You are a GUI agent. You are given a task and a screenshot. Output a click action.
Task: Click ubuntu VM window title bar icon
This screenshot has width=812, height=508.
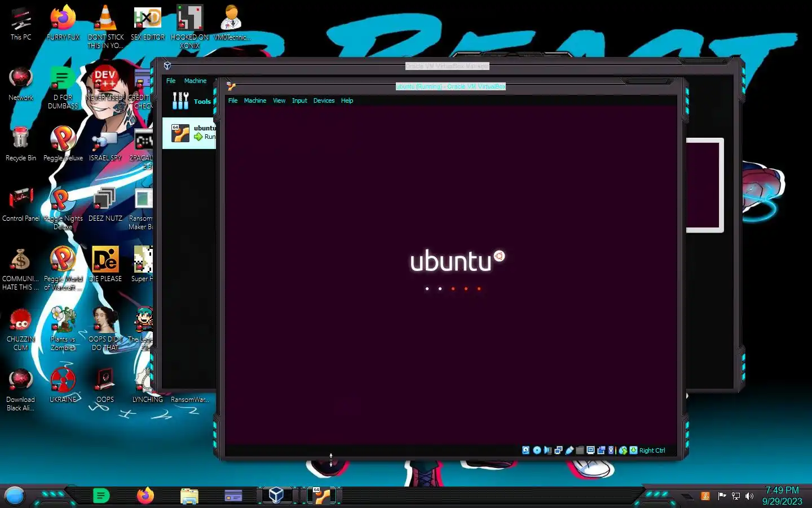coord(231,86)
